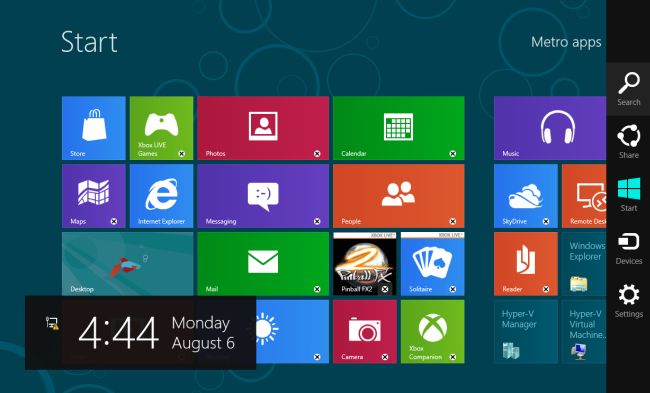
Task: Click the network warning status icon
Action: coord(52,323)
